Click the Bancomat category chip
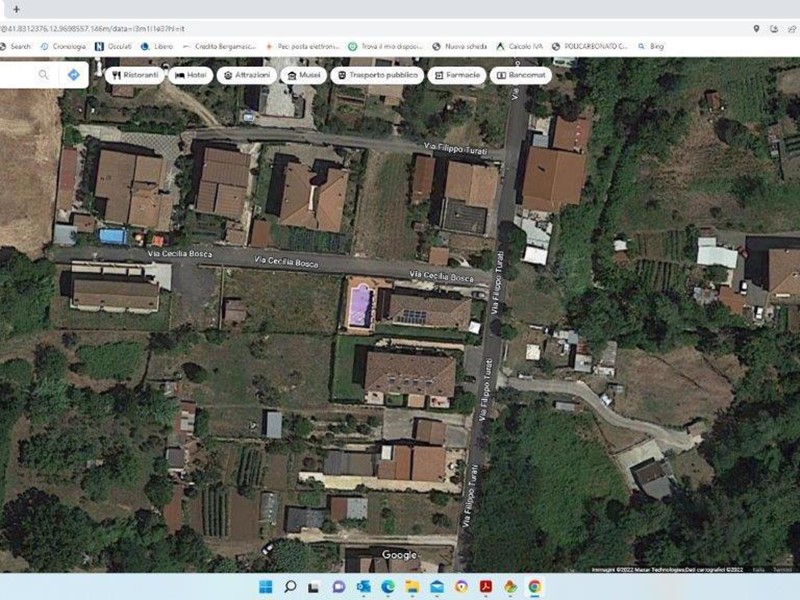This screenshot has width=800, height=600. 519,75
